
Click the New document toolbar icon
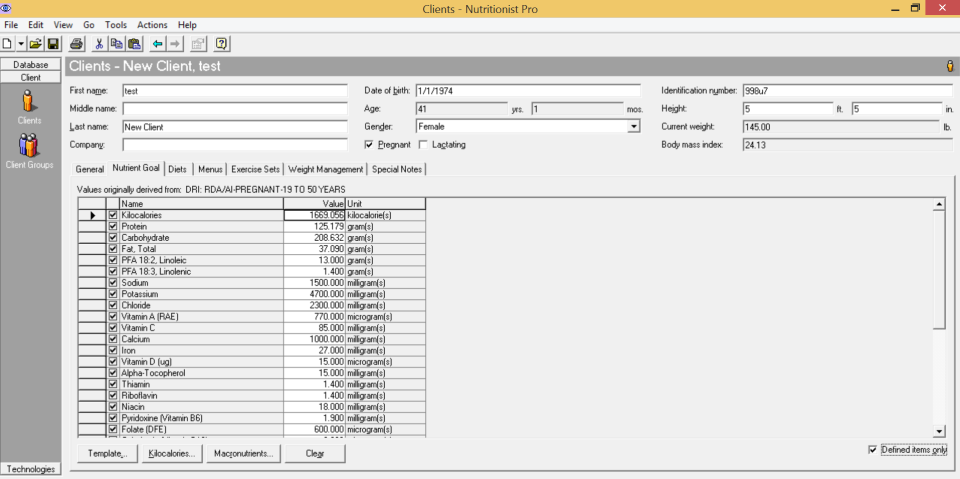coord(7,43)
